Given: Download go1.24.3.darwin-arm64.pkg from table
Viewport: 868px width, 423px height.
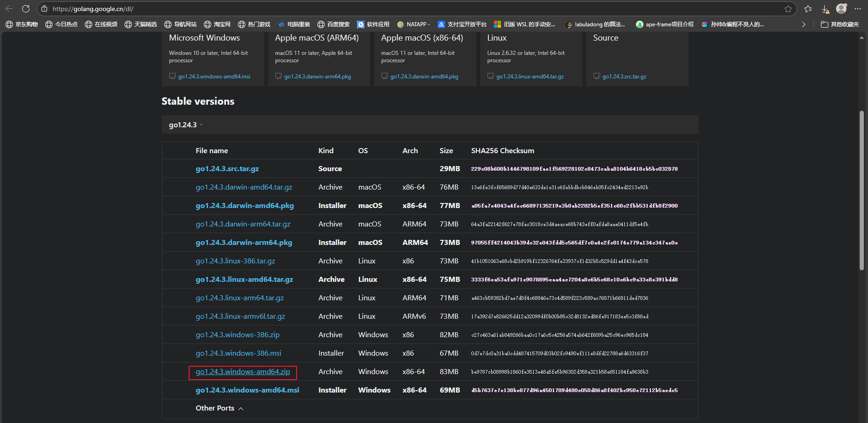Looking at the screenshot, I should (x=244, y=243).
